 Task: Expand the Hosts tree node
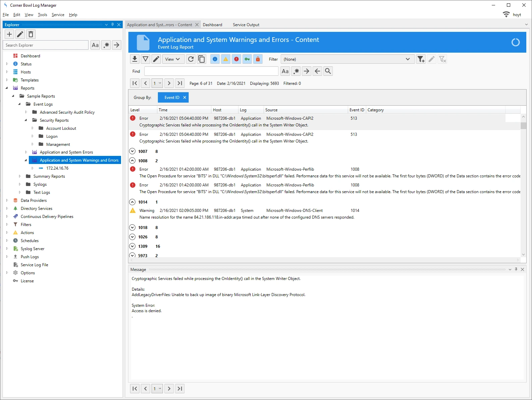(7, 72)
